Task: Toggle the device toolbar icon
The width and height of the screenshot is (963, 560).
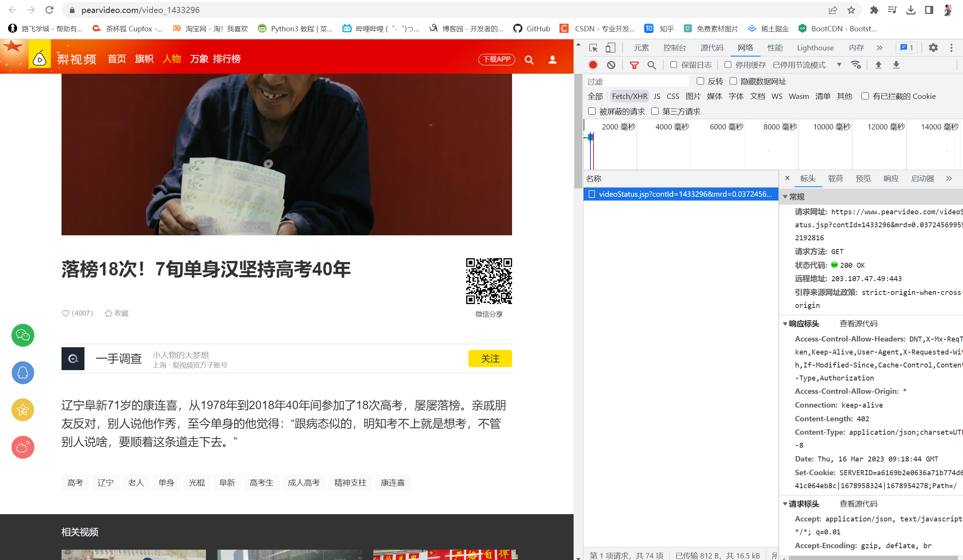Action: pyautogui.click(x=610, y=48)
